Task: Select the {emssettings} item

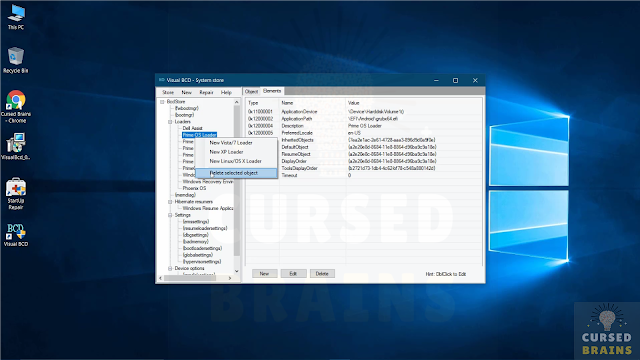Action: coord(196,222)
